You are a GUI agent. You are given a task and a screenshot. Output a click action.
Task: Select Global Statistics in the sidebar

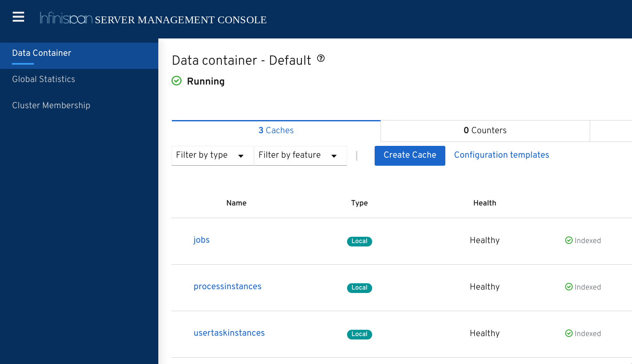43,79
